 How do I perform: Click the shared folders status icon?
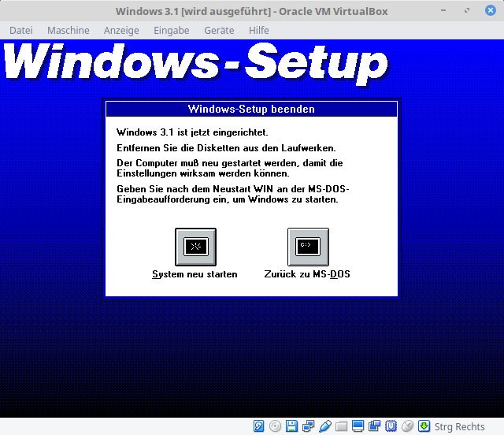341,426
